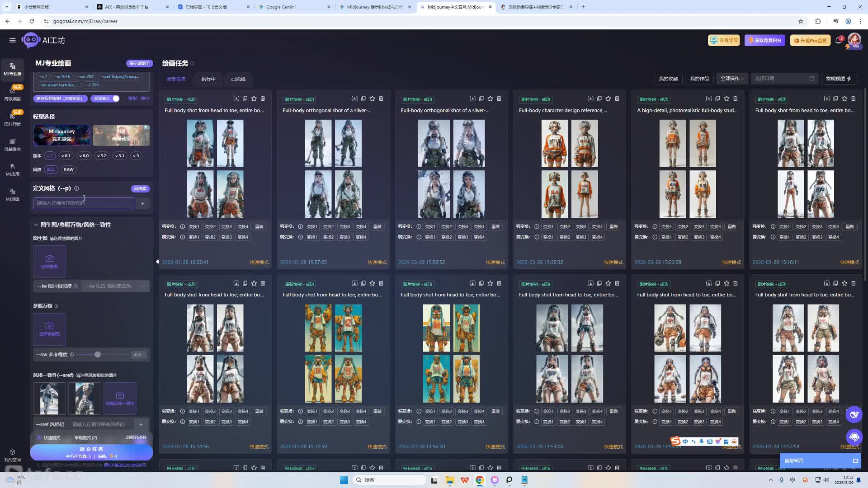Open the 全部操作 dropdown

pos(732,79)
